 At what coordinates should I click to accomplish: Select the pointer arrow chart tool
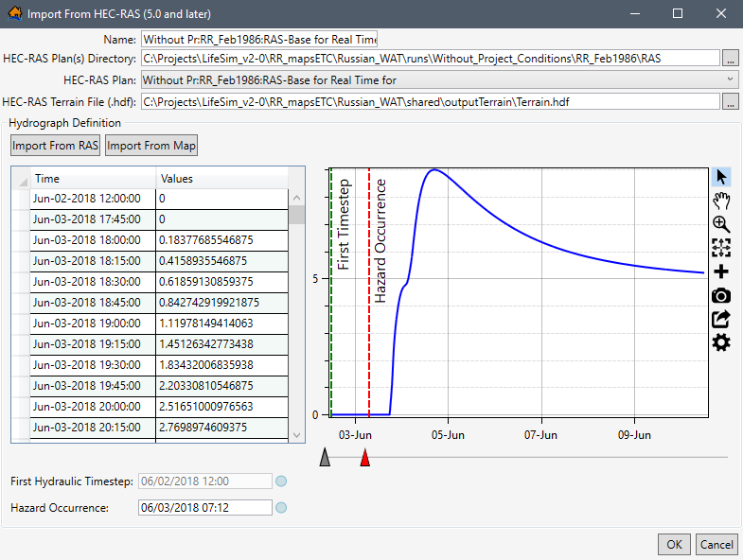[x=720, y=177]
